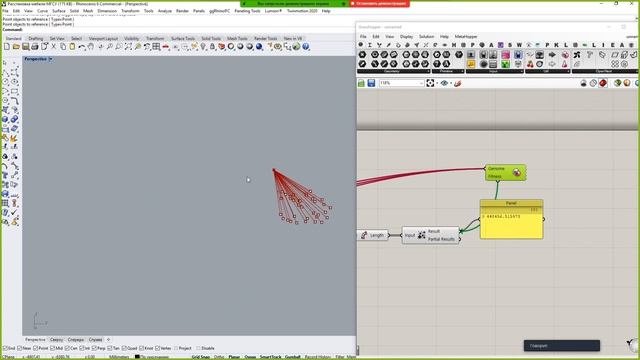Expand the Input component group bar
640x360 pixels.
pyautogui.click(x=495, y=71)
